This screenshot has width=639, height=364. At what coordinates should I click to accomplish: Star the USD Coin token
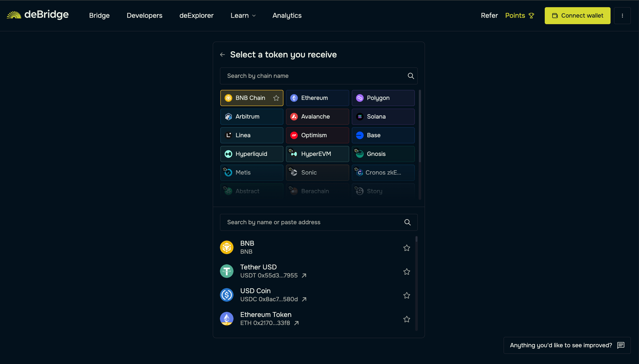click(x=406, y=295)
